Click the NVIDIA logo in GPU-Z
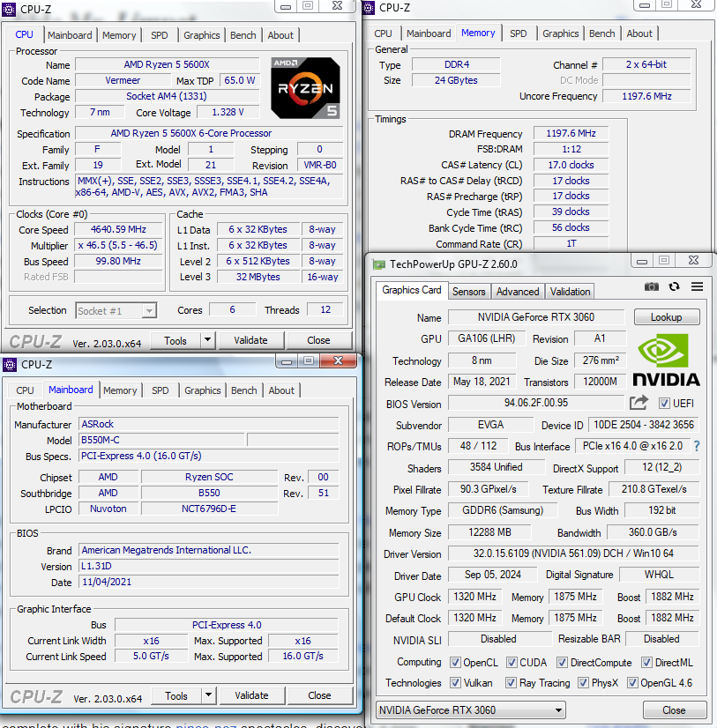The image size is (717, 728). point(666,360)
